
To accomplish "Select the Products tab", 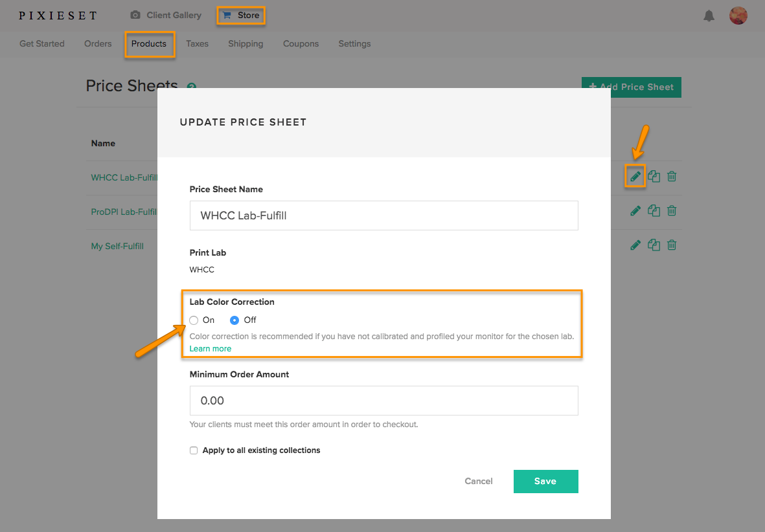I will [x=149, y=44].
